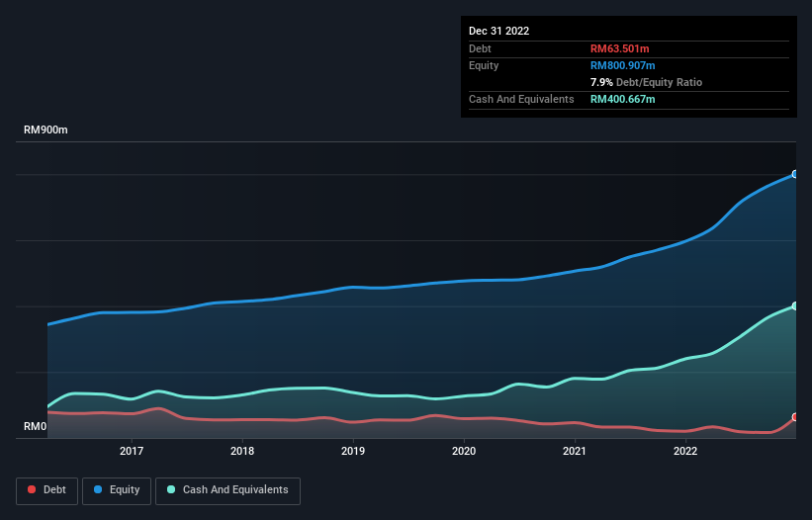Viewport: 812px width, 520px height.
Task: Select the Debt end-point marker on chart
Action: [795, 417]
